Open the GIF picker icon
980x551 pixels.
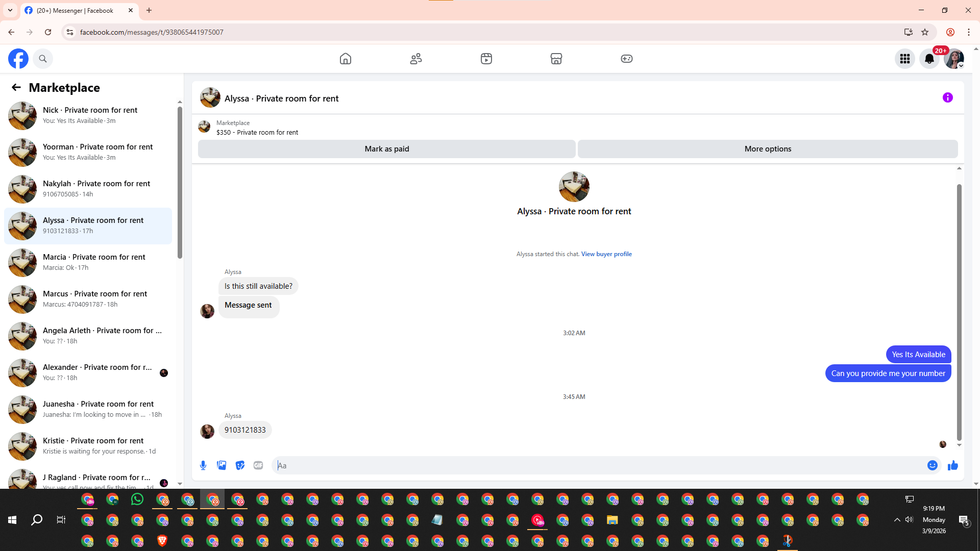coord(258,465)
